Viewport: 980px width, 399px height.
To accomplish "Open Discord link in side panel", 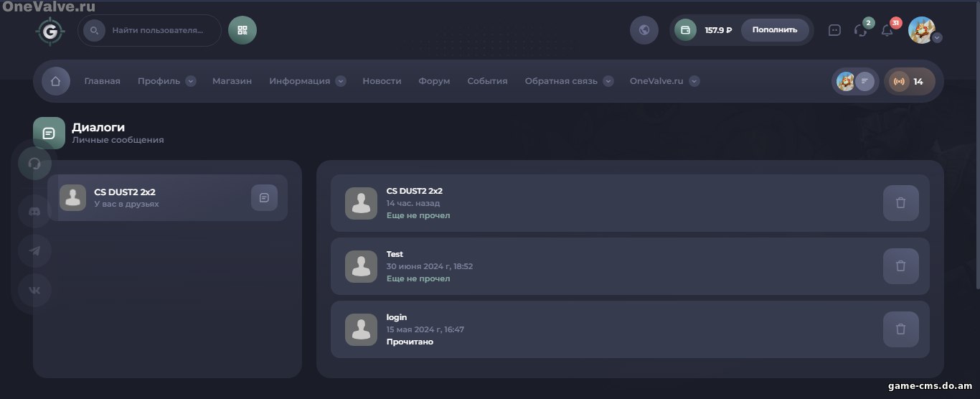I will coord(34,212).
